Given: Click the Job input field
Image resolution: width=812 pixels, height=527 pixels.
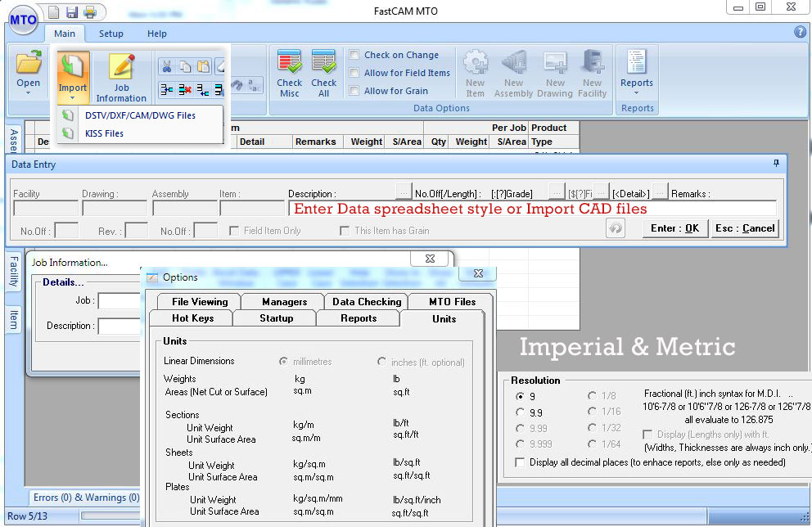Looking at the screenshot, I should 120,301.
